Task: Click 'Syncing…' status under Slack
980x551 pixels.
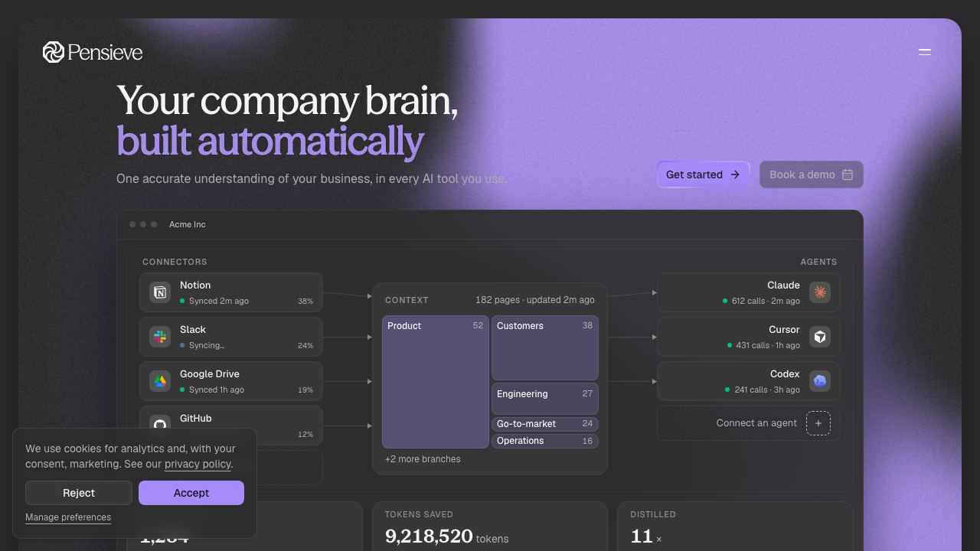Action: click(207, 345)
